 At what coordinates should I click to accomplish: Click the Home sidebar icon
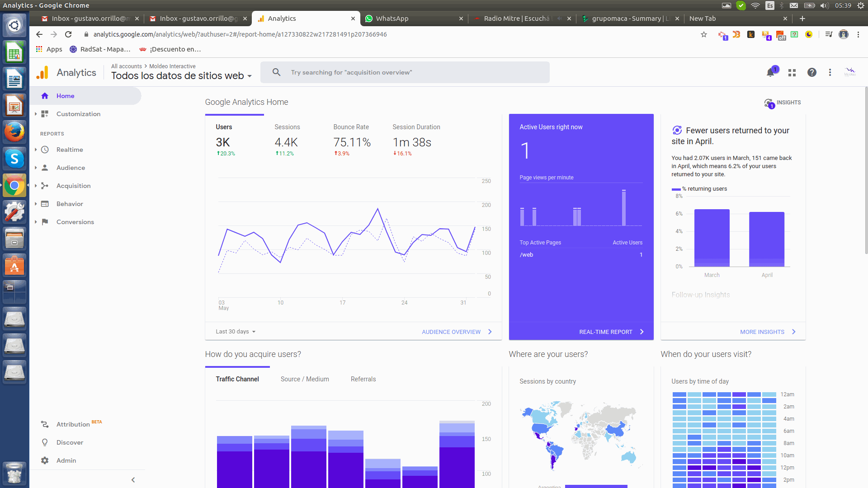click(x=45, y=96)
